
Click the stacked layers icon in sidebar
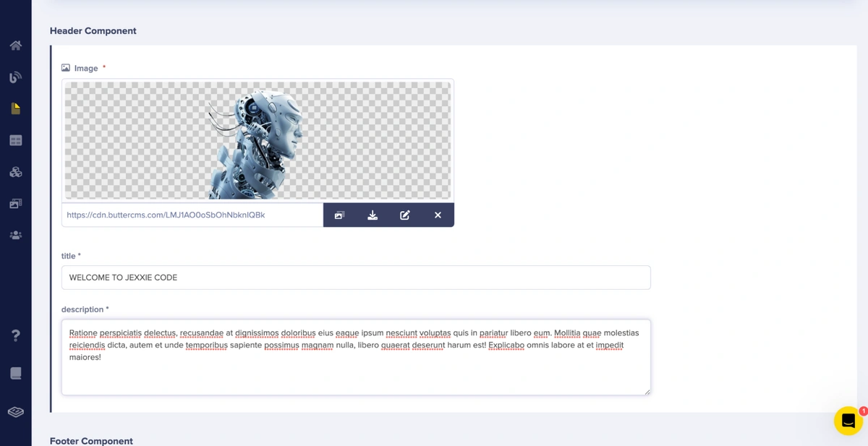coord(15,412)
